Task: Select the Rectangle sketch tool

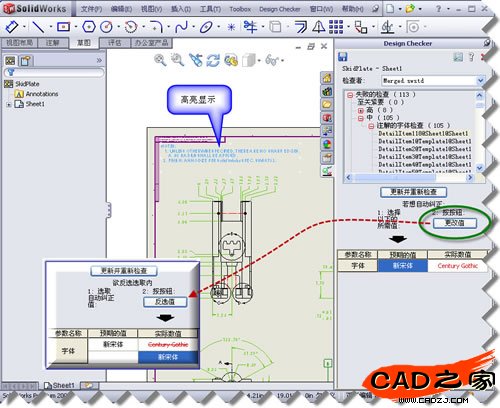Action: pyautogui.click(x=63, y=27)
